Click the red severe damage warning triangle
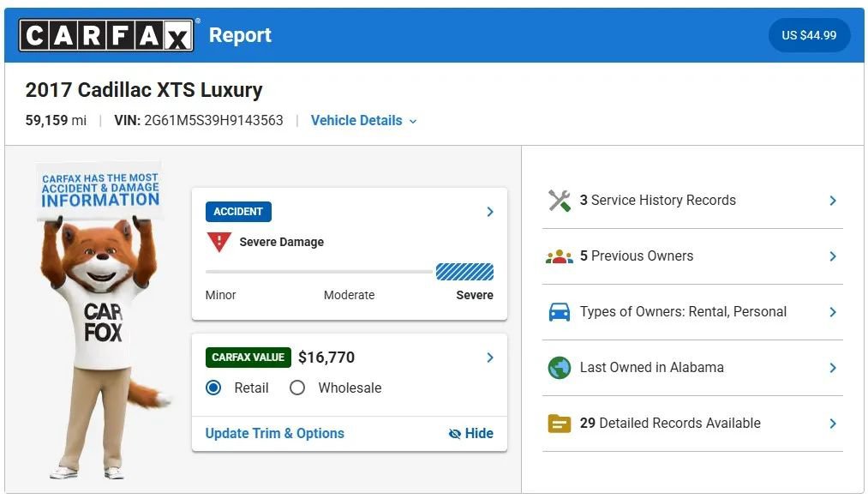This screenshot has height=499, width=868. point(219,242)
